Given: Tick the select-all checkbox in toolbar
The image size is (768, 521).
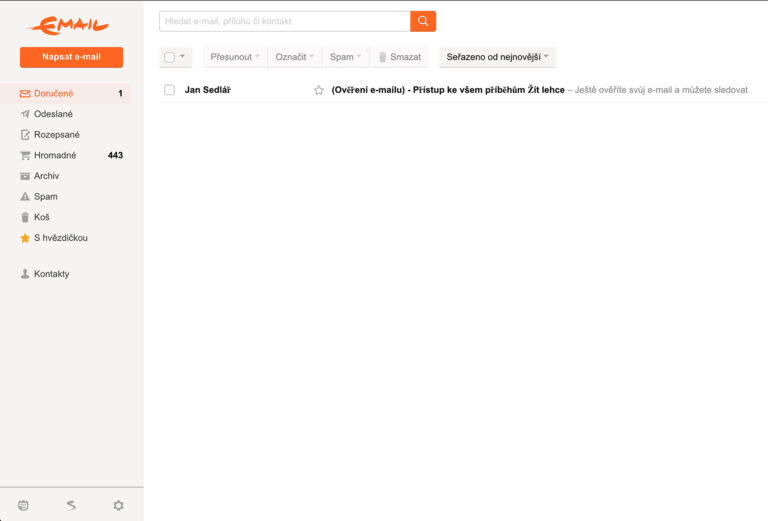Looking at the screenshot, I should pos(170,57).
